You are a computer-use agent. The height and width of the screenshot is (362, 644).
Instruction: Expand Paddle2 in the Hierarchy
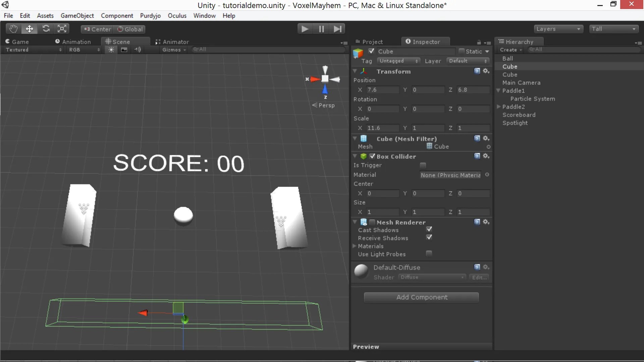(498, 107)
